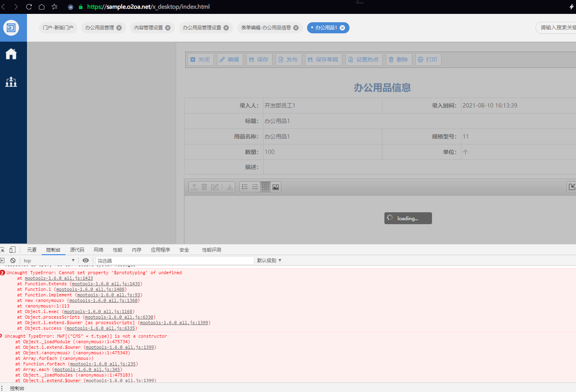This screenshot has height=392, width=576.
Task: Click the O2OA logo icon
Action: click(11, 28)
